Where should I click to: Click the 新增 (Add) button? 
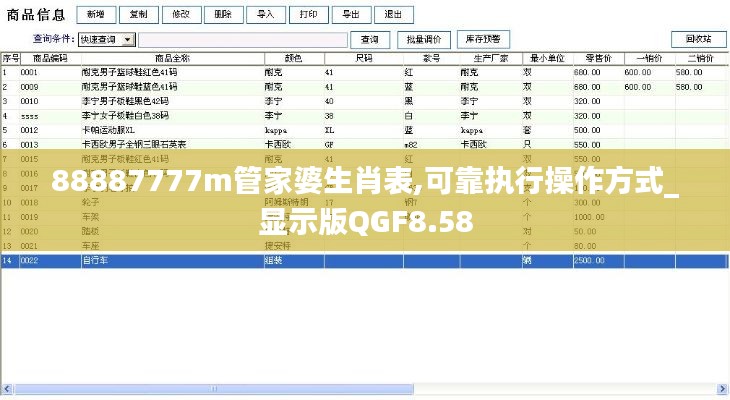pyautogui.click(x=95, y=15)
